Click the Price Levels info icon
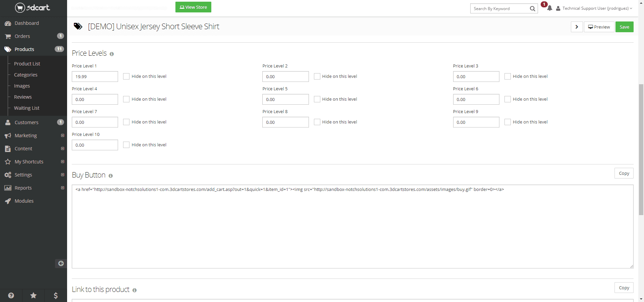644x302 pixels. click(112, 54)
